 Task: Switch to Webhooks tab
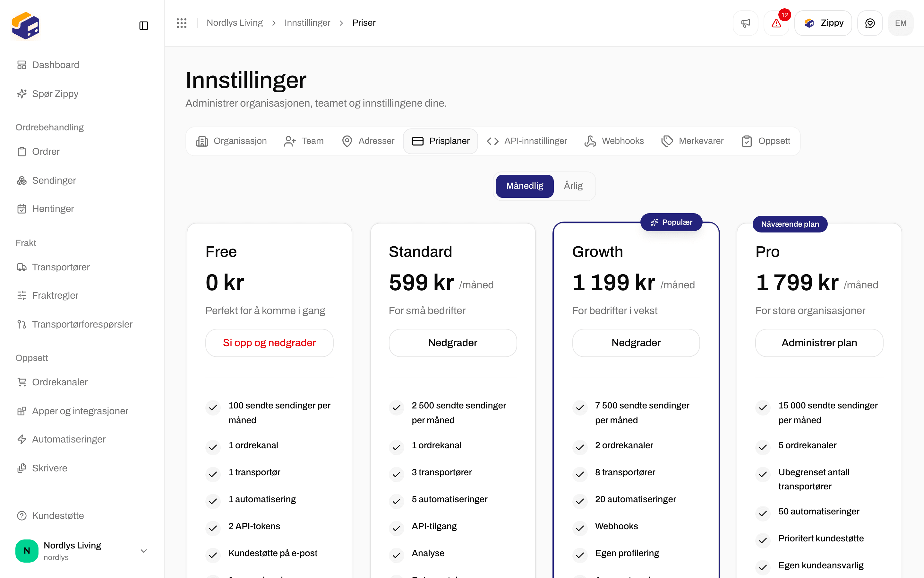(x=614, y=141)
